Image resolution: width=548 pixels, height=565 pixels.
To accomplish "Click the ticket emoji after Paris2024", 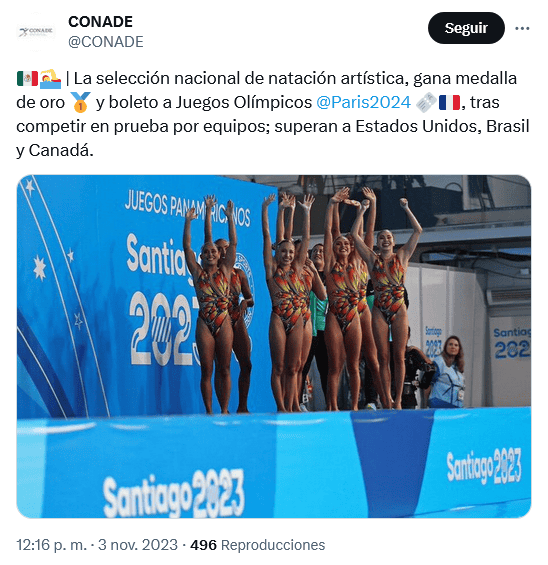I will pos(426,102).
